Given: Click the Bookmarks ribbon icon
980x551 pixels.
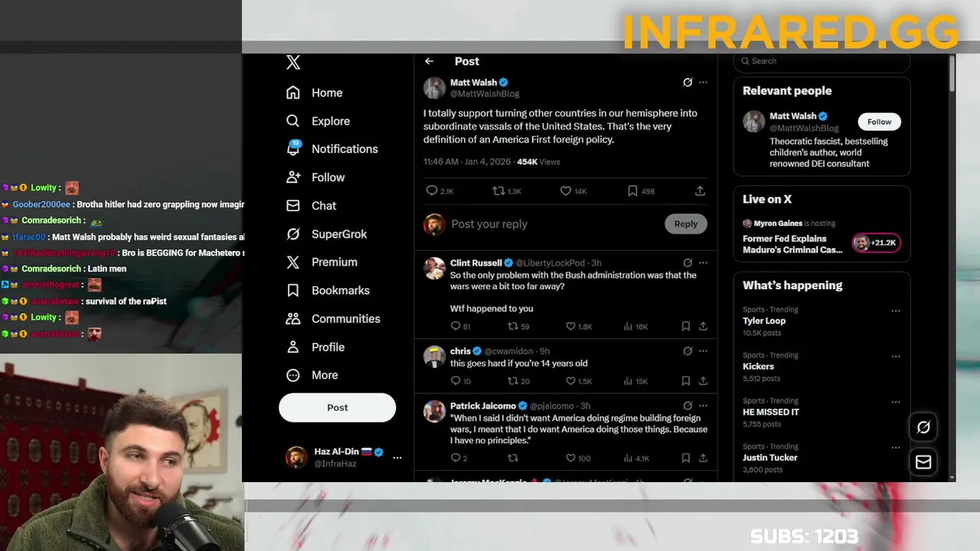Looking at the screenshot, I should pos(293,291).
